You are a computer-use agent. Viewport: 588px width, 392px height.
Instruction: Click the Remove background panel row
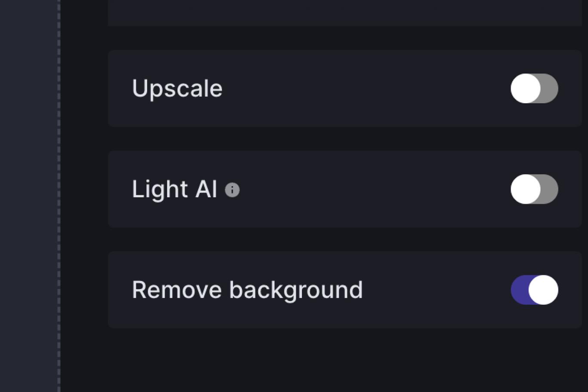pos(344,290)
